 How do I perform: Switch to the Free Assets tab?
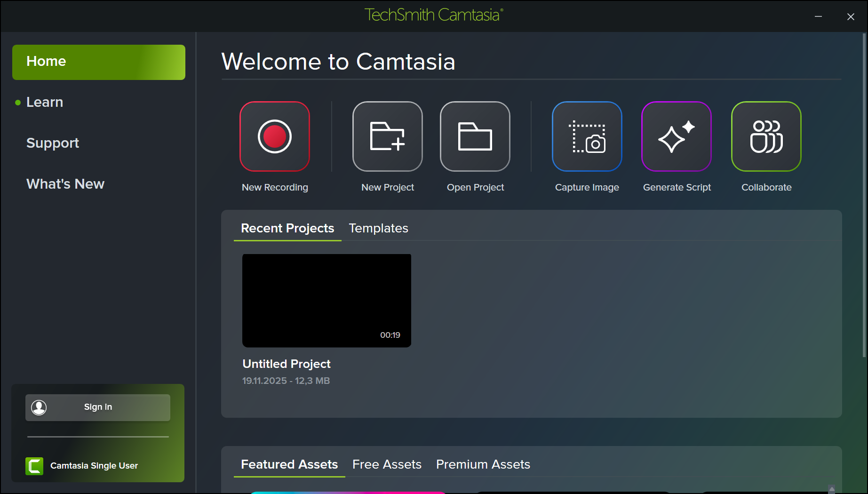(x=387, y=464)
